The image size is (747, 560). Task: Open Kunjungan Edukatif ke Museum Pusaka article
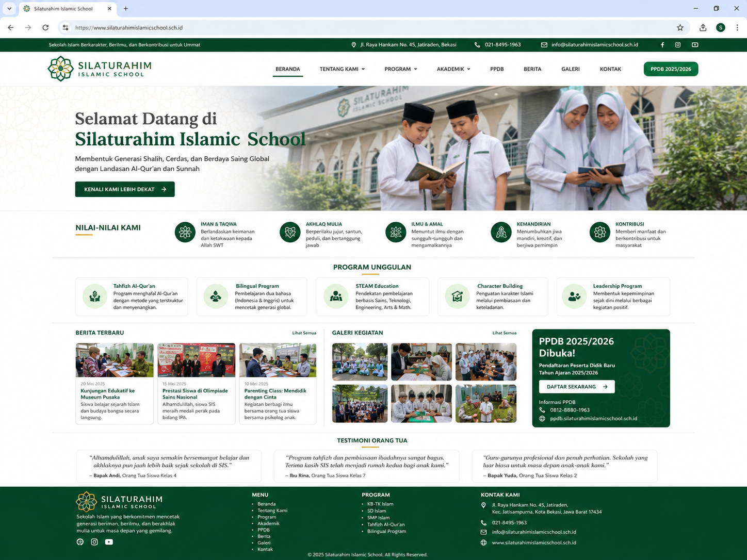click(107, 394)
